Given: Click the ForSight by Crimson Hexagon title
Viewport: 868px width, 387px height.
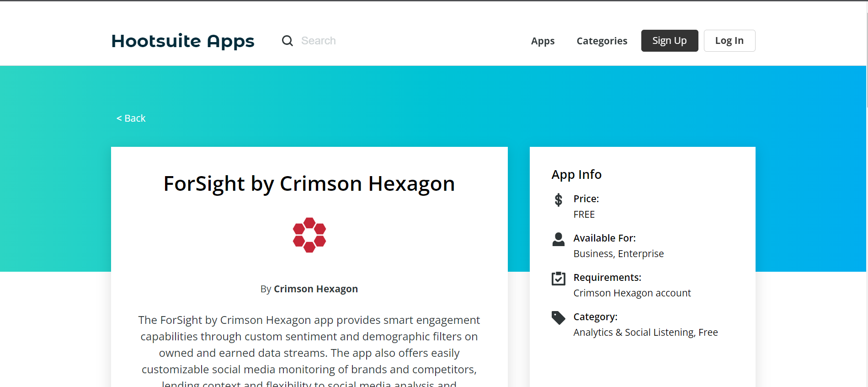Looking at the screenshot, I should coord(309,184).
